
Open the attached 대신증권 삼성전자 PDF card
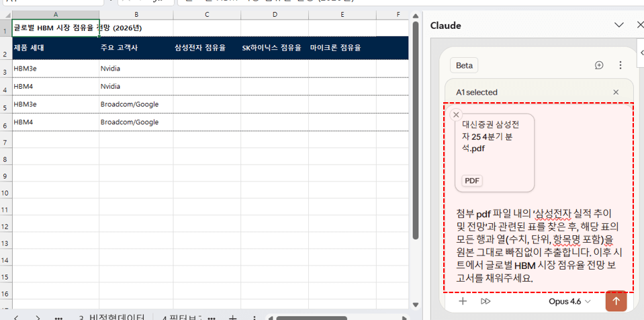(x=494, y=153)
